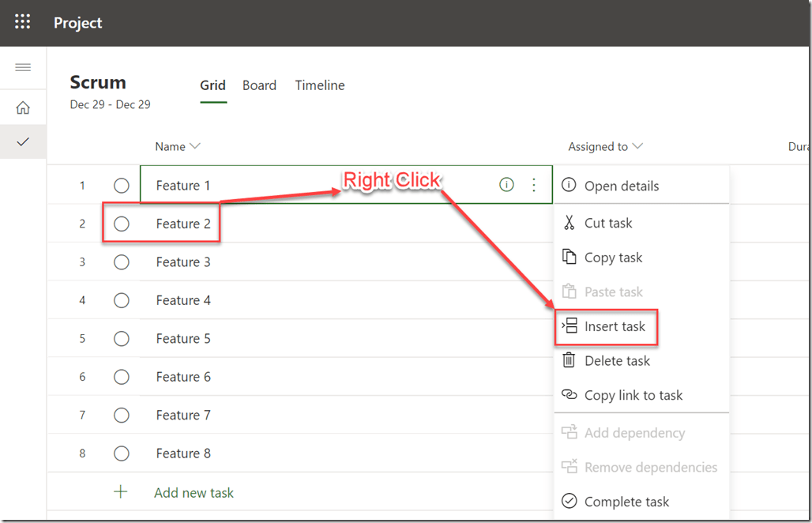
Task: Click the info icon on Feature 1 row
Action: coord(506,185)
